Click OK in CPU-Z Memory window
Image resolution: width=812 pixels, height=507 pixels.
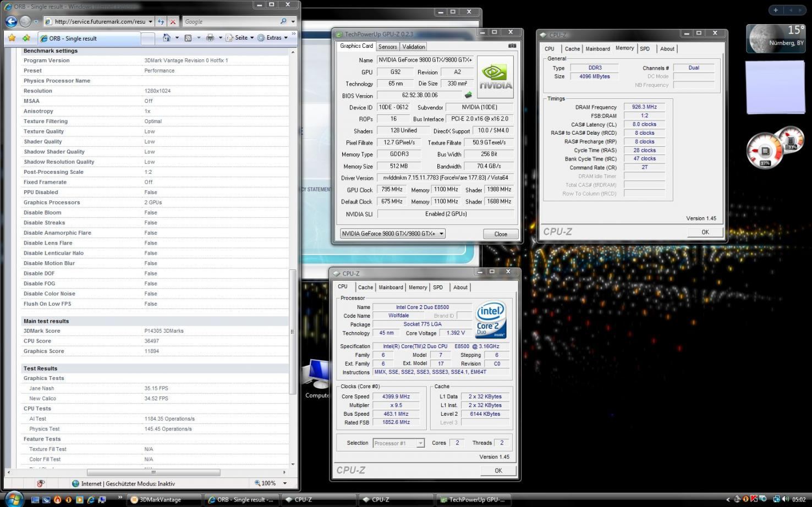click(705, 232)
